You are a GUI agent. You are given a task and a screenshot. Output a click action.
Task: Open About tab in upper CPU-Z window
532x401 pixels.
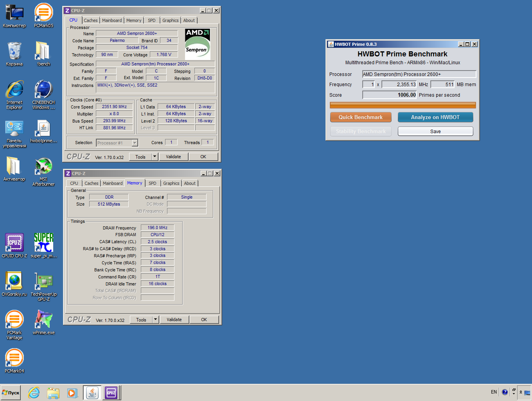(x=189, y=20)
